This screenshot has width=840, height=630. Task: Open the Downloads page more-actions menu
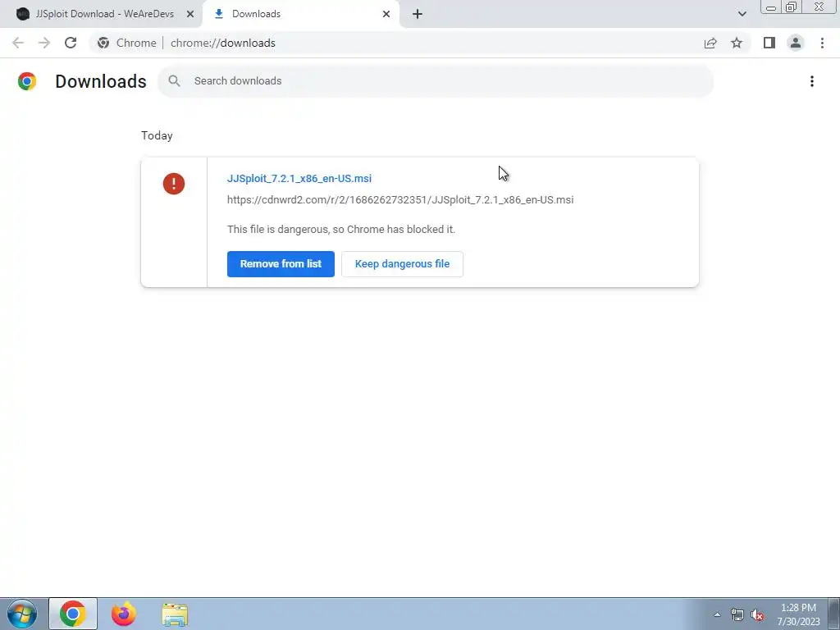pos(812,81)
